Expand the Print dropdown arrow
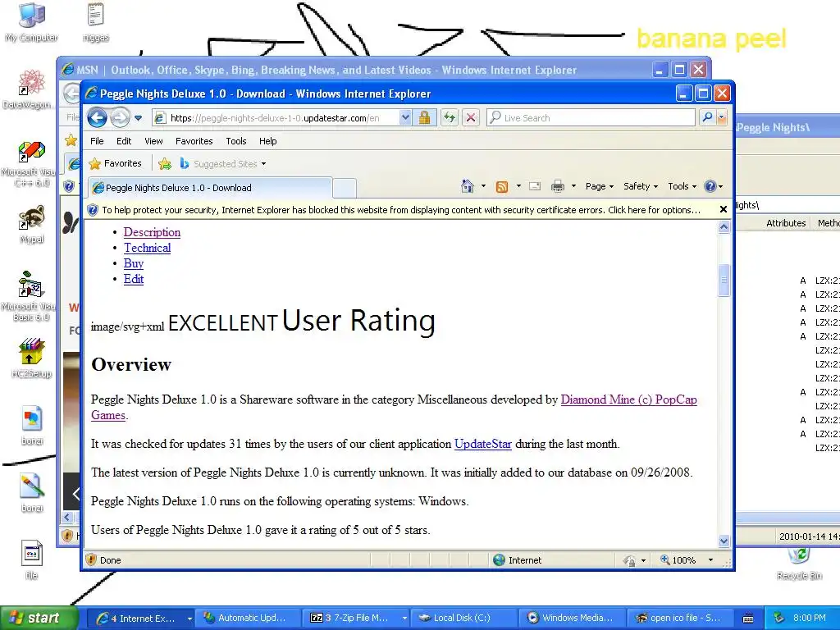The height and width of the screenshot is (630, 840). (573, 186)
